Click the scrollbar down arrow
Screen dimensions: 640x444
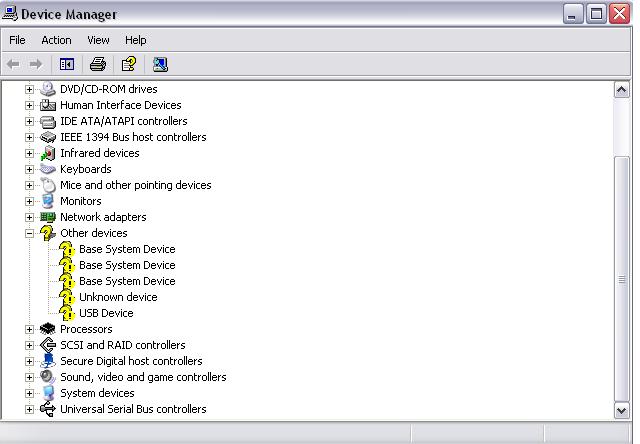[x=621, y=410]
